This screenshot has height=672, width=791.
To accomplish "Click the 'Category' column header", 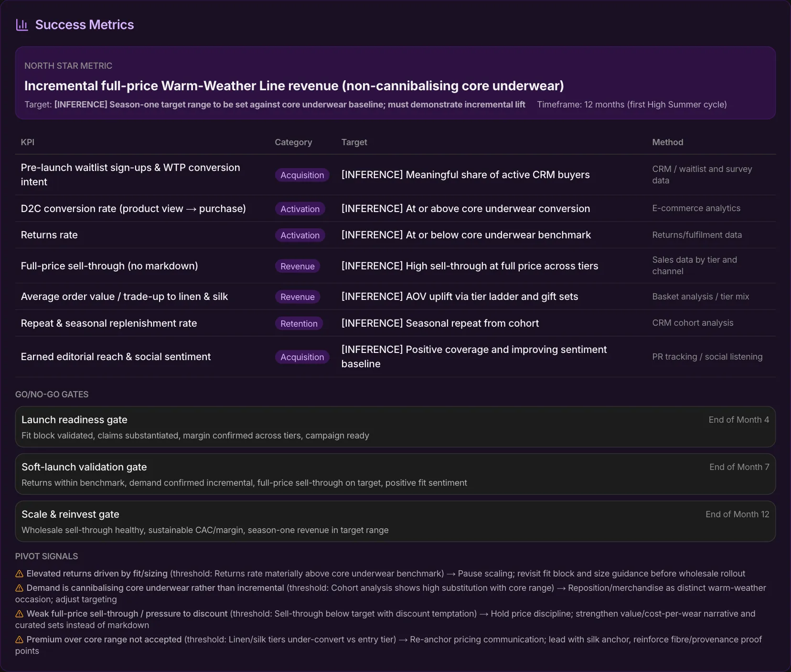I will 293,142.
